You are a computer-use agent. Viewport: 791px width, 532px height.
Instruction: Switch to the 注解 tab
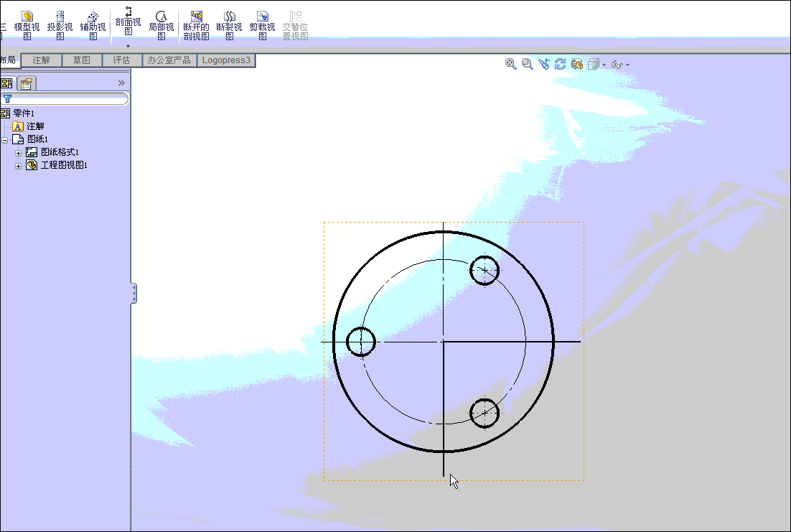pyautogui.click(x=42, y=60)
